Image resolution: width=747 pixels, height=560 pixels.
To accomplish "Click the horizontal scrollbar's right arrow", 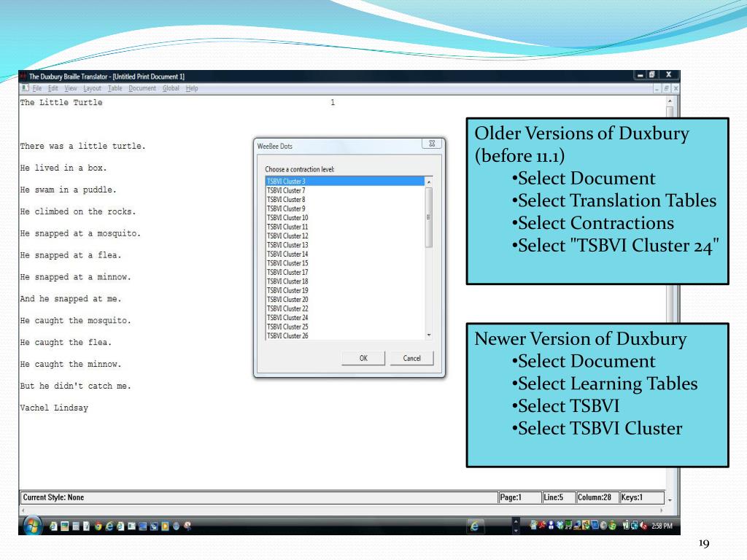I will [x=661, y=510].
